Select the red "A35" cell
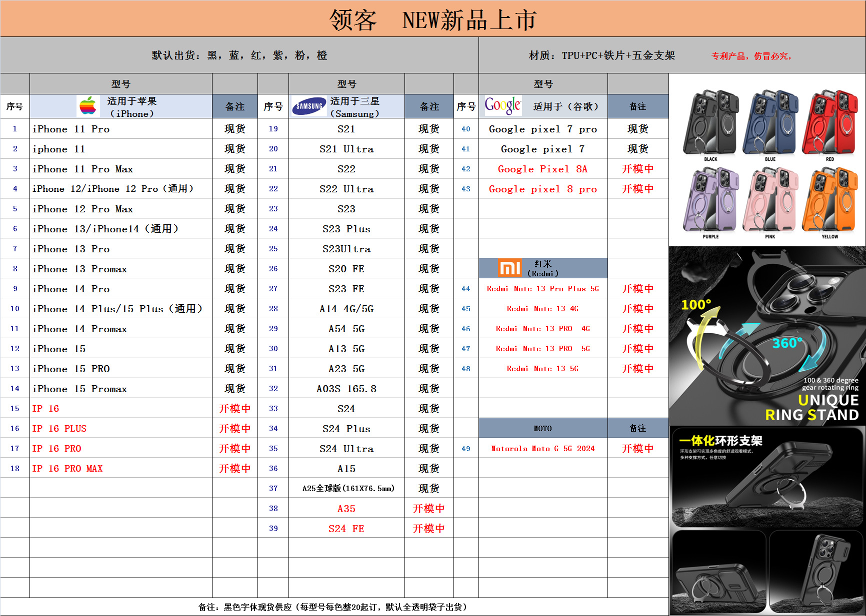The image size is (866, 616). (346, 508)
